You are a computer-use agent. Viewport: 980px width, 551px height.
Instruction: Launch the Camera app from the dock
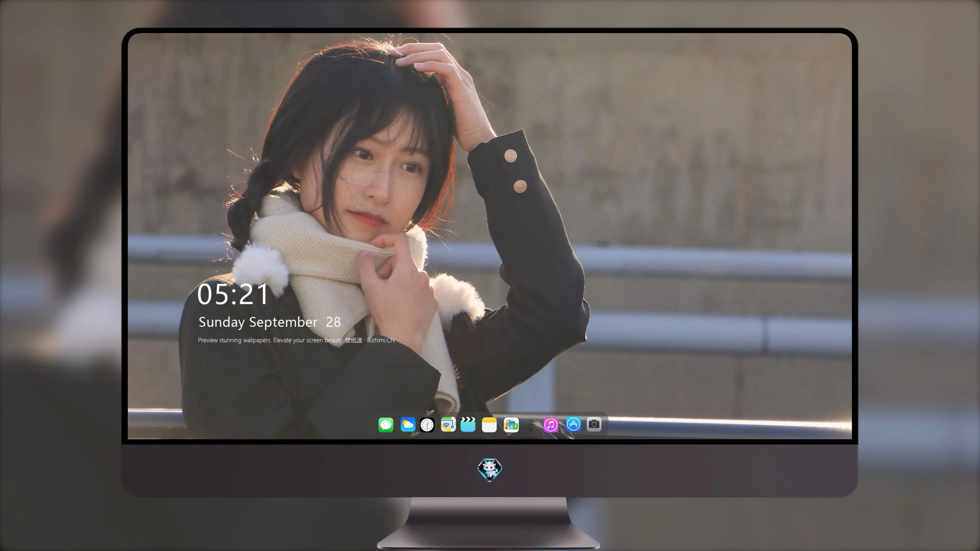pyautogui.click(x=594, y=424)
